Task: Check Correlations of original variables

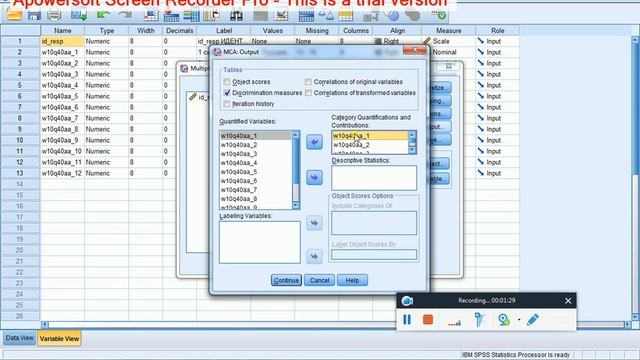Action: tap(308, 82)
